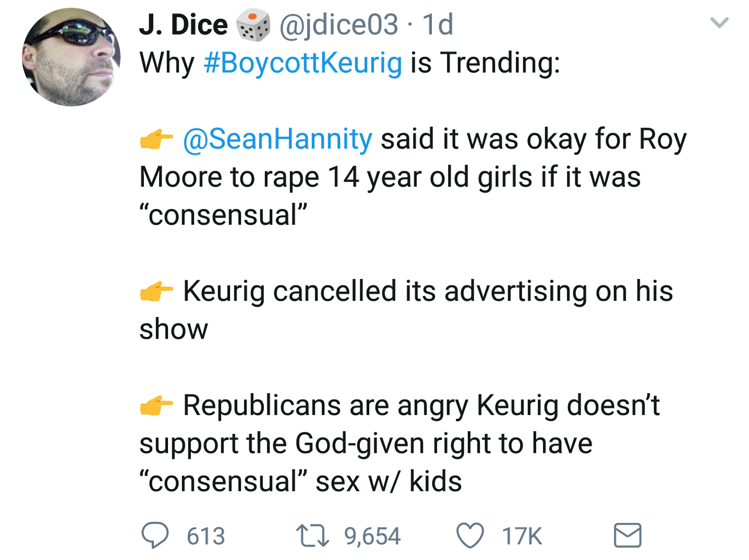View J. Dice's profile picture

pyautogui.click(x=71, y=57)
